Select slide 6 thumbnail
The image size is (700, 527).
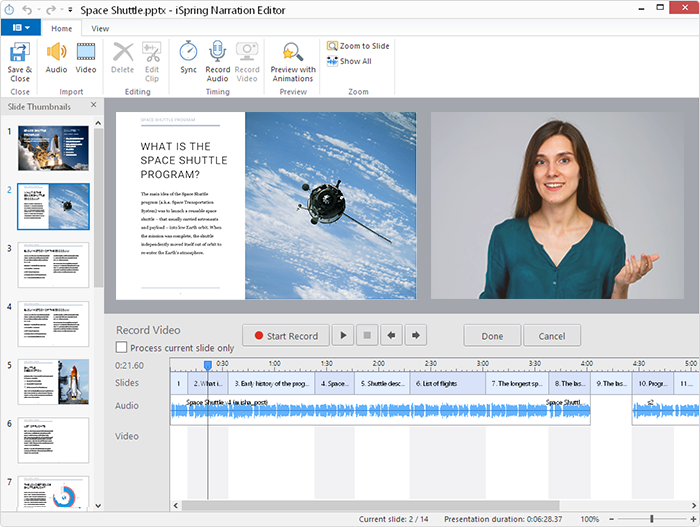(53, 440)
